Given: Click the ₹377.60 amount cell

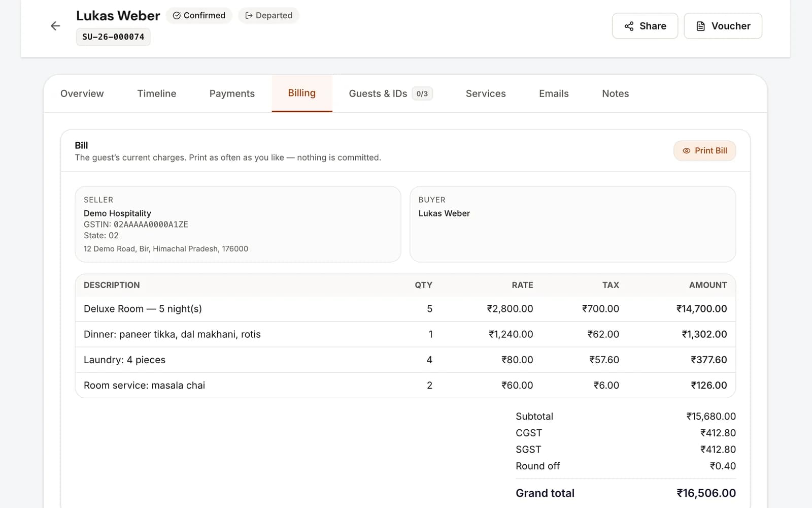Looking at the screenshot, I should (708, 360).
